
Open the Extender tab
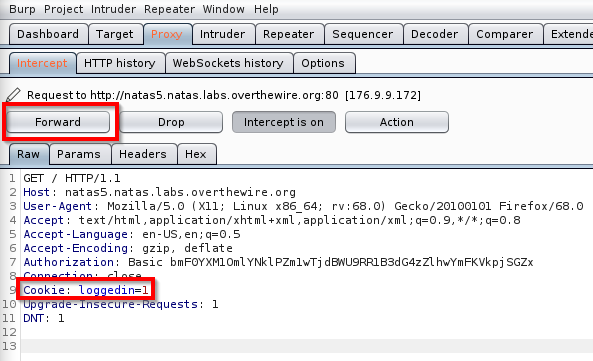[x=569, y=34]
